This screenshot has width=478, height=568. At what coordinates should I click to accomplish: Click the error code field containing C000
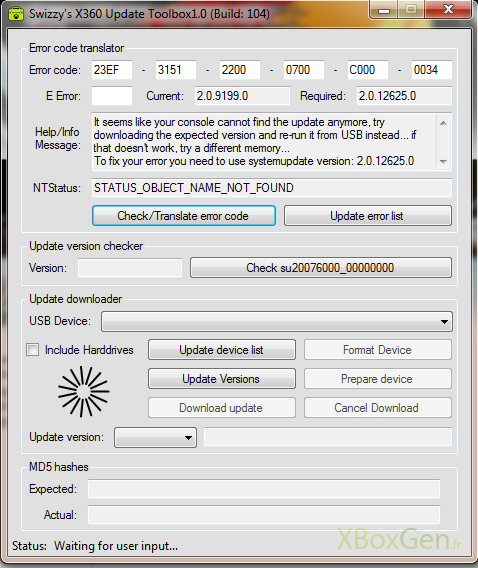368,70
